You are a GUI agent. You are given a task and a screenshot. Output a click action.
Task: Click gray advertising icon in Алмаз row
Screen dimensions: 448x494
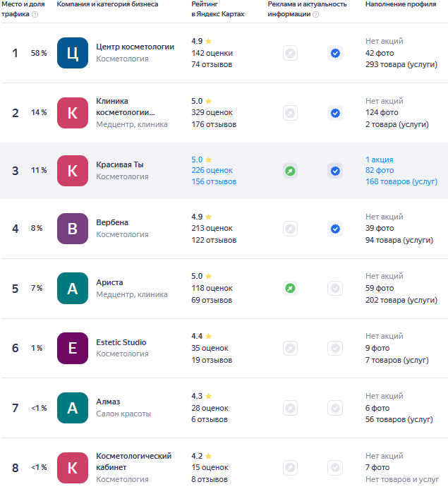pos(290,407)
